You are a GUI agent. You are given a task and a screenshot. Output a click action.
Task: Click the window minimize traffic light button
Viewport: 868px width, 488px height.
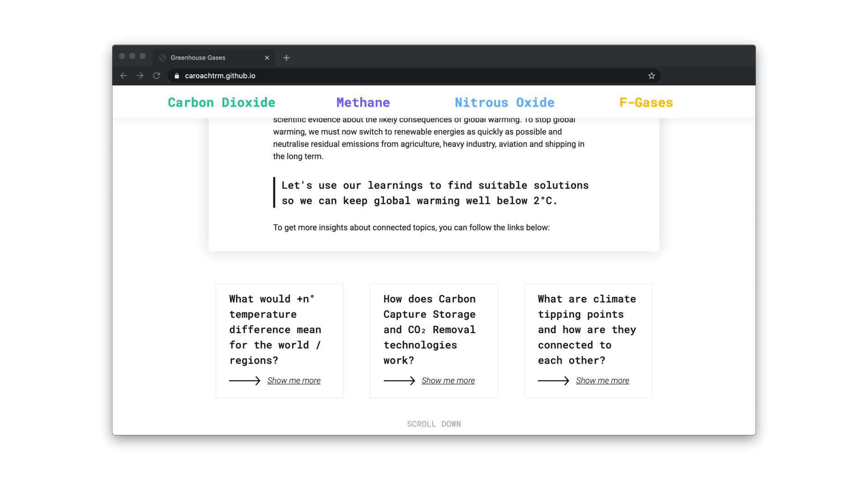click(x=132, y=56)
